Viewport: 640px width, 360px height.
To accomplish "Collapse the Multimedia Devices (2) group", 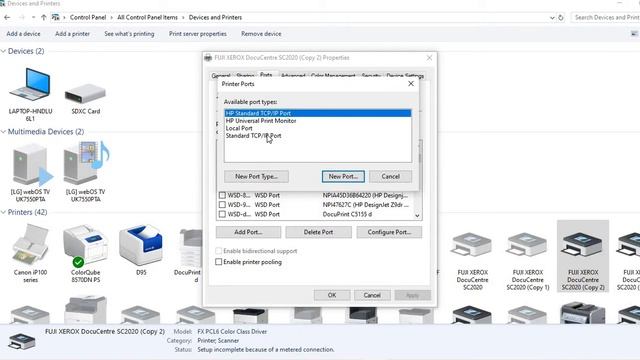I will click(3, 131).
